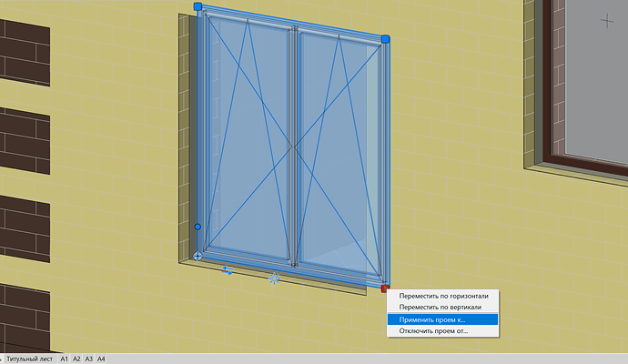
Task: Select the blue square grip at top-right window corner
Action: [385, 39]
